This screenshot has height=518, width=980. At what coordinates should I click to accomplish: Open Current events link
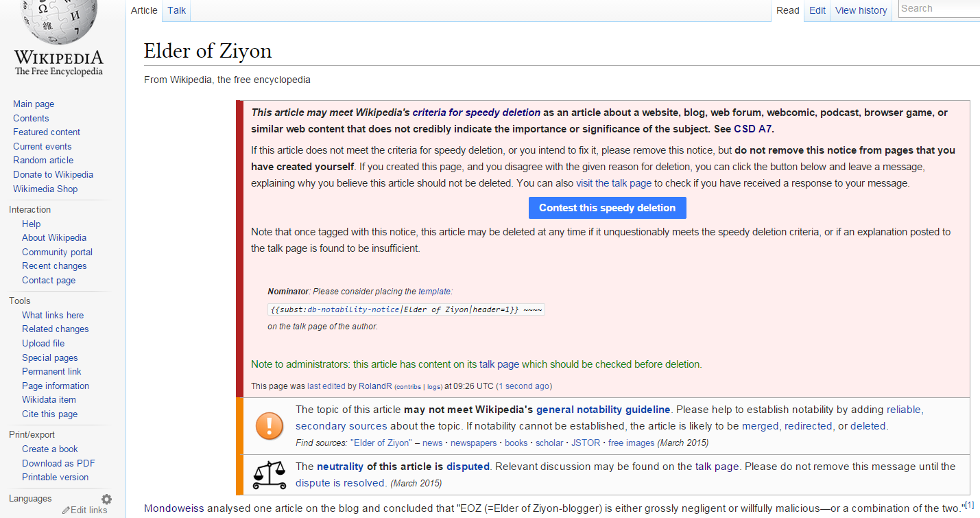point(43,147)
